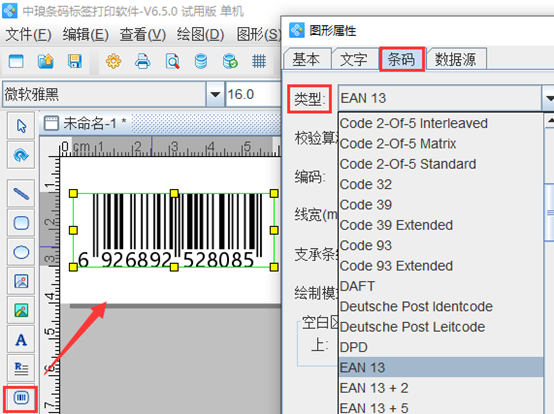Choose Code 39 Extended barcode type
Screen dimensions: 554x414
(x=441, y=225)
